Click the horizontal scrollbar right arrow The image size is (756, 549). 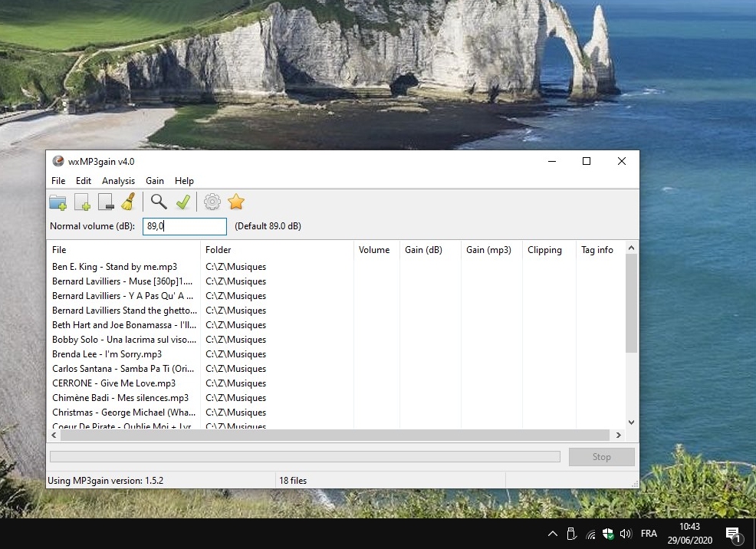click(x=619, y=436)
